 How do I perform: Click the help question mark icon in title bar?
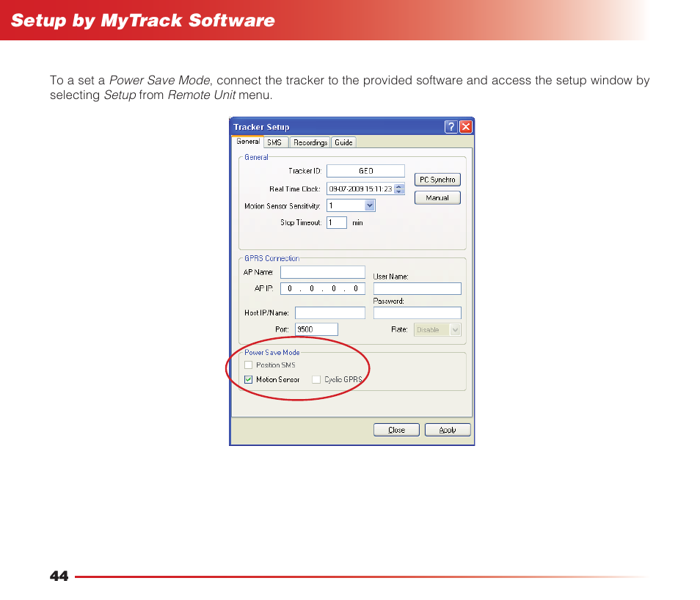451,127
